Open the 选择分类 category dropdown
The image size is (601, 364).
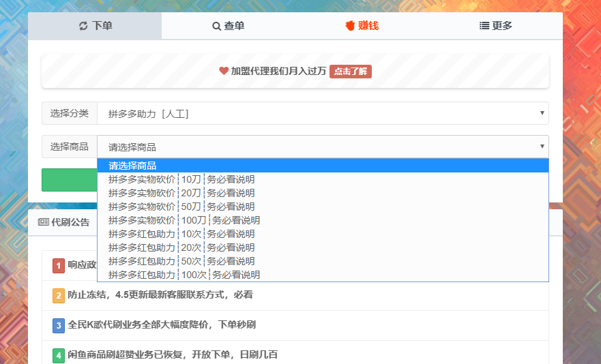click(x=322, y=113)
